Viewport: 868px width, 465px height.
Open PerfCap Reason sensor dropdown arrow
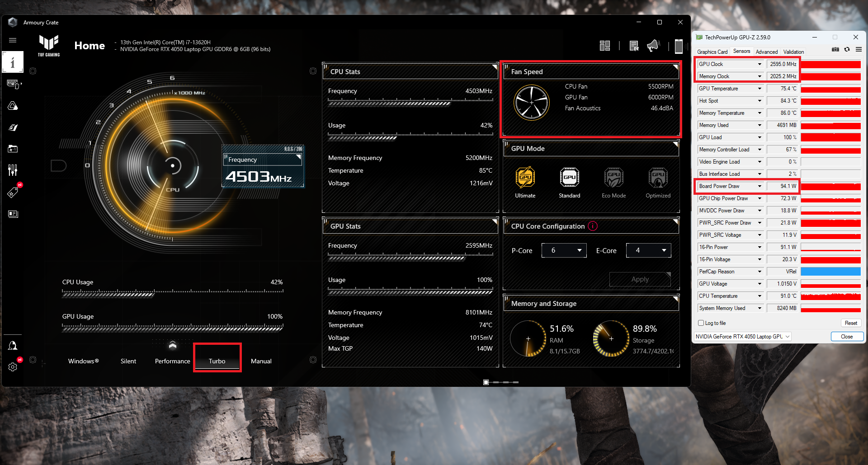coord(759,272)
